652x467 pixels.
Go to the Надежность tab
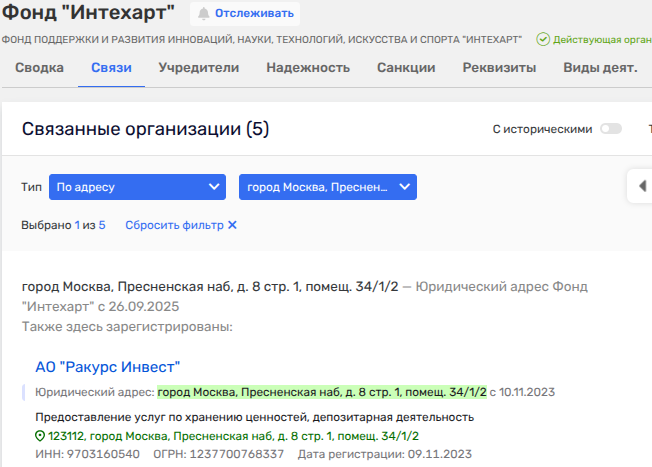(308, 68)
